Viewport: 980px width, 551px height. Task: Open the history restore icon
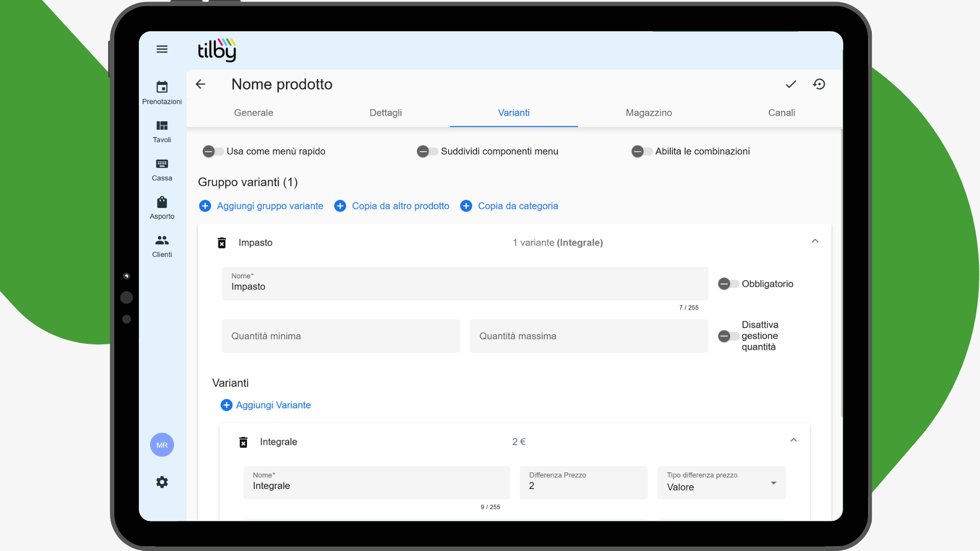tap(819, 84)
